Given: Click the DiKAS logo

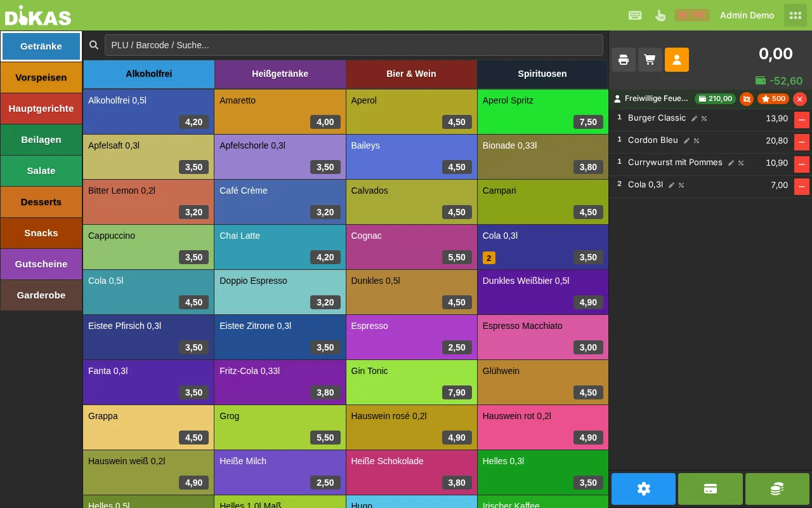Looking at the screenshot, I should coord(38,15).
